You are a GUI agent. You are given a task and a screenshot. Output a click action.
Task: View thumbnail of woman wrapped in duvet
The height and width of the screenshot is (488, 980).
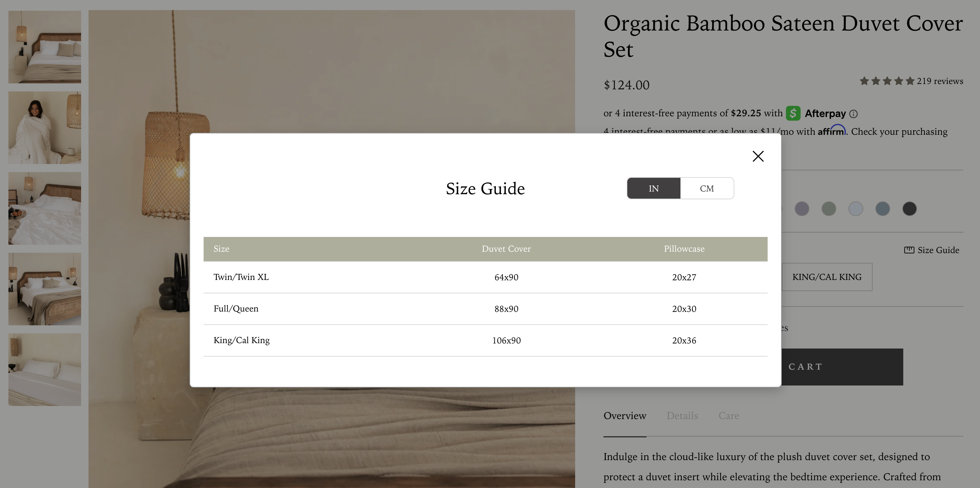point(44,128)
